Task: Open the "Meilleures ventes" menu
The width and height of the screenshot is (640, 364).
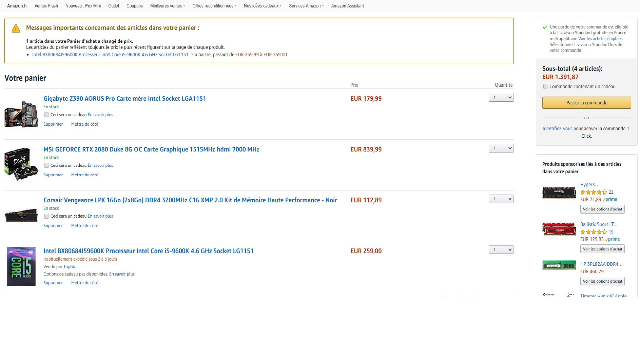Action: [167, 6]
